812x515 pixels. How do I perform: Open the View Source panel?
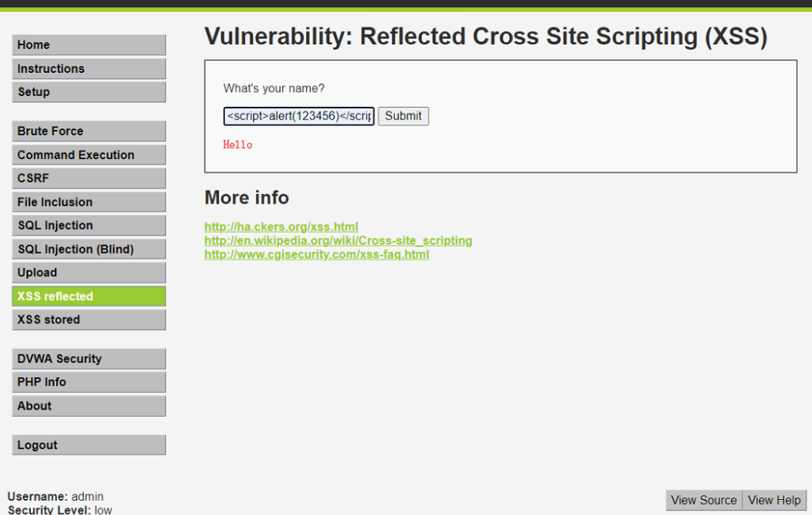(x=703, y=500)
